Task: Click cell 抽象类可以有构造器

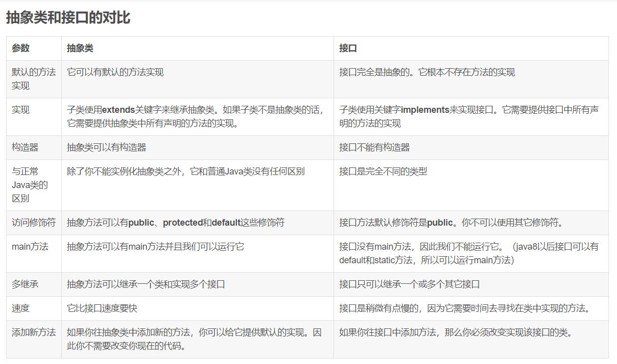Action: tap(198, 147)
